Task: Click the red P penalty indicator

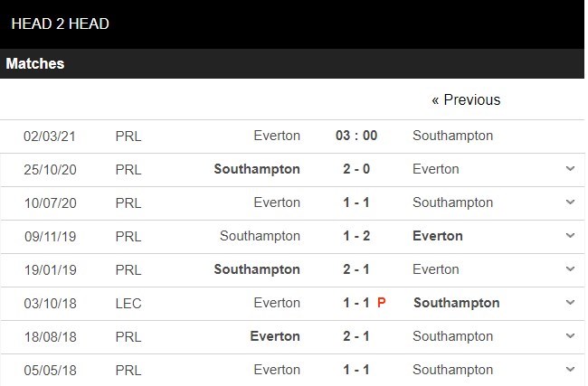Action: pyautogui.click(x=382, y=303)
